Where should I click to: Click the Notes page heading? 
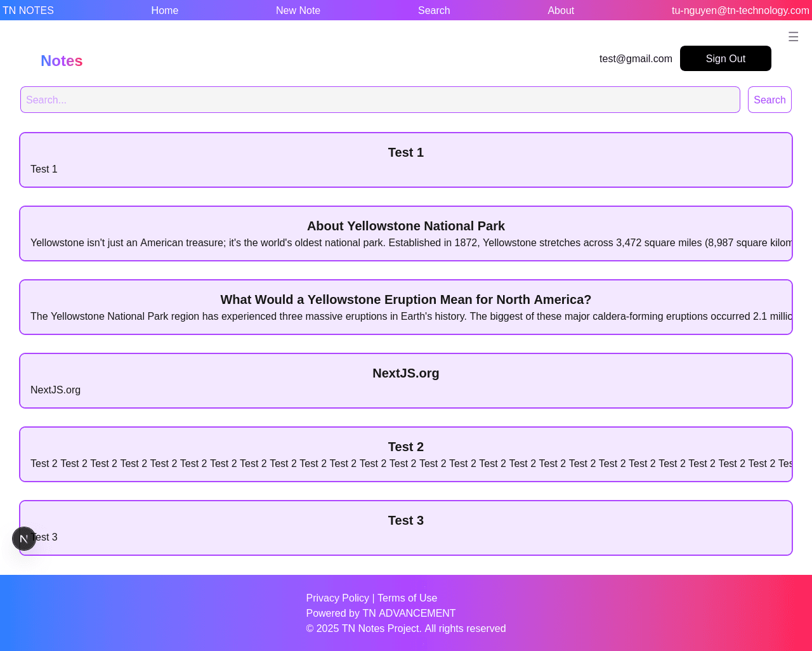[x=62, y=61]
